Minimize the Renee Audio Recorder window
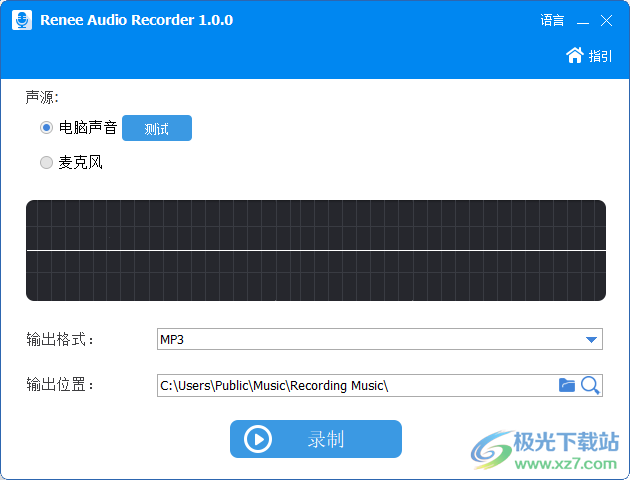The width and height of the screenshot is (630, 480). pos(583,21)
